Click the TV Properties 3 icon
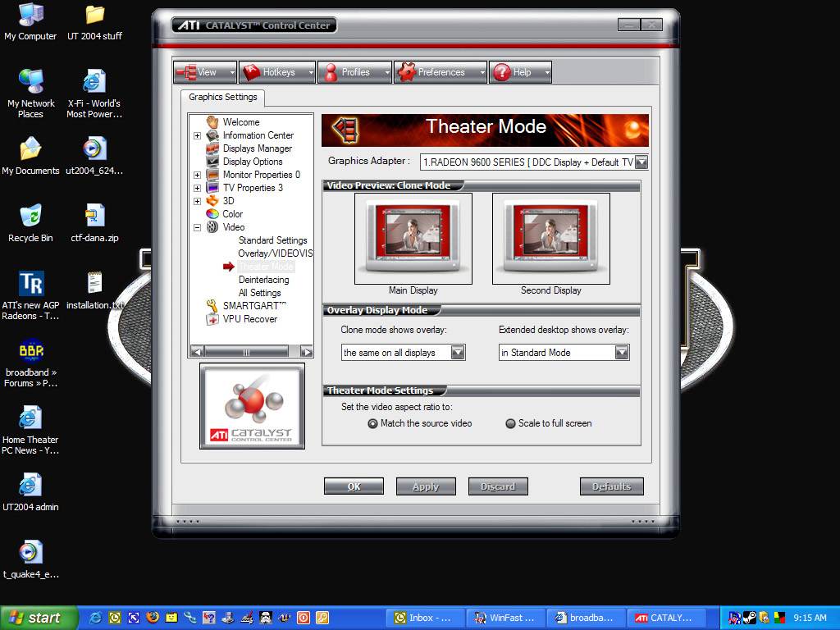This screenshot has height=630, width=840. click(212, 188)
